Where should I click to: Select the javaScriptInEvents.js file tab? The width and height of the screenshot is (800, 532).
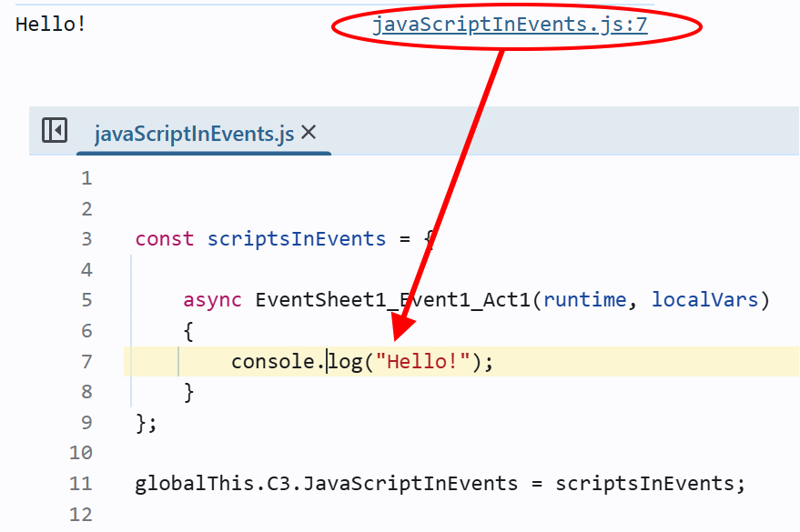pos(194,134)
